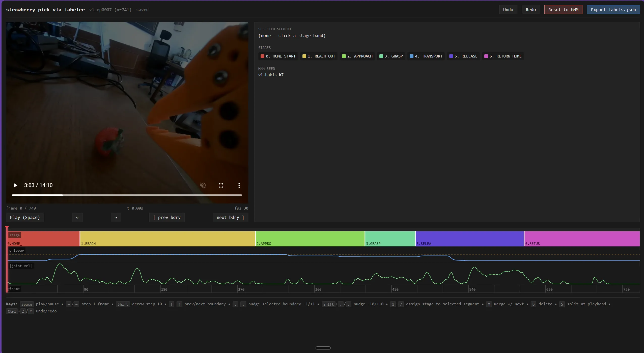This screenshot has width=644, height=353.
Task: Jump to next boundary
Action: (x=230, y=217)
